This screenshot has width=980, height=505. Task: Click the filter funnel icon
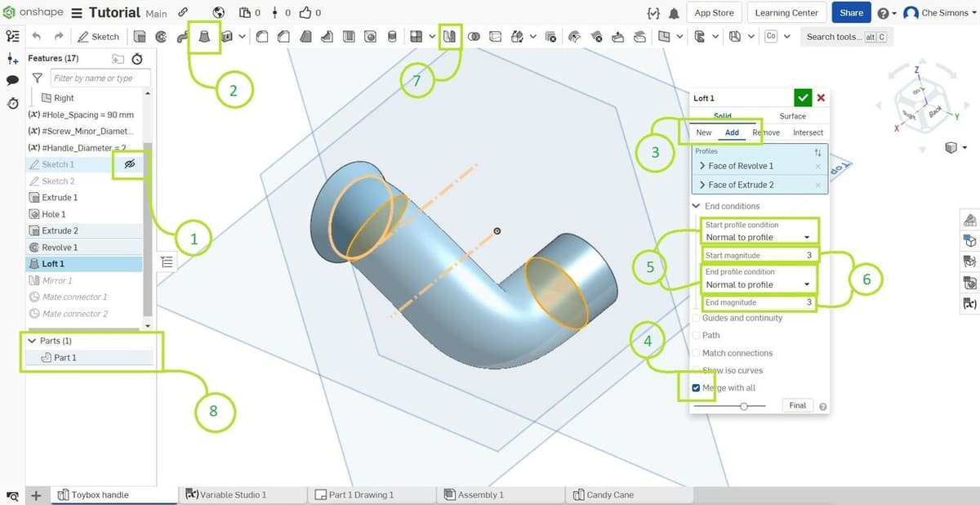click(x=37, y=78)
